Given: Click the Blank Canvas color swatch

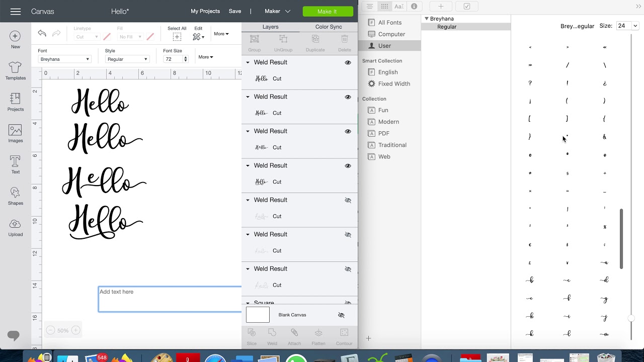Looking at the screenshot, I should (x=258, y=315).
